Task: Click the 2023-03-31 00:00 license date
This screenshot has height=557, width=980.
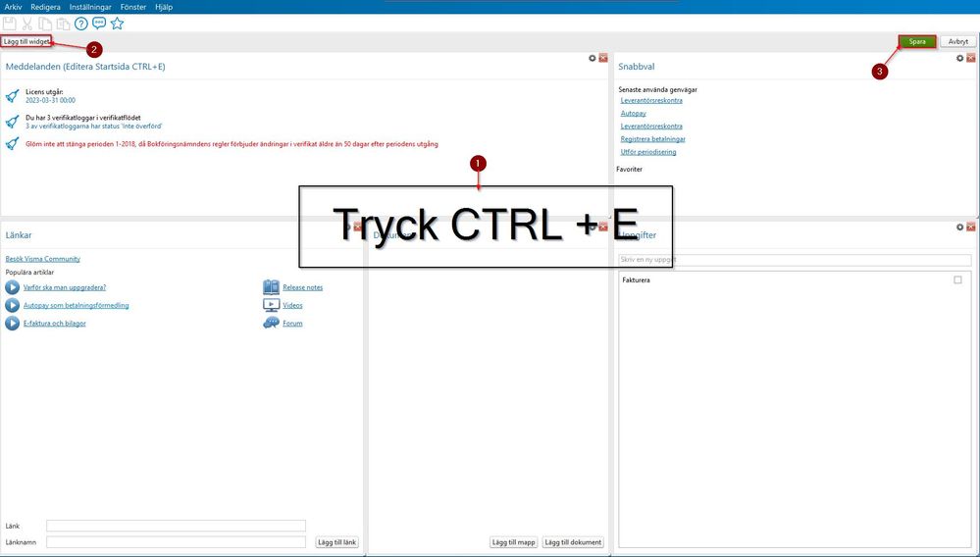Action: [51, 100]
